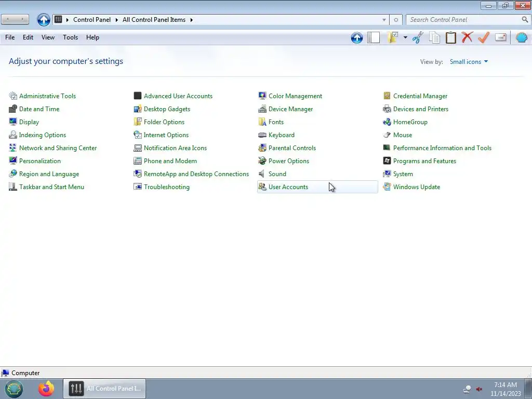
Task: Click the red X Delete toolbar icon
Action: coord(467,37)
